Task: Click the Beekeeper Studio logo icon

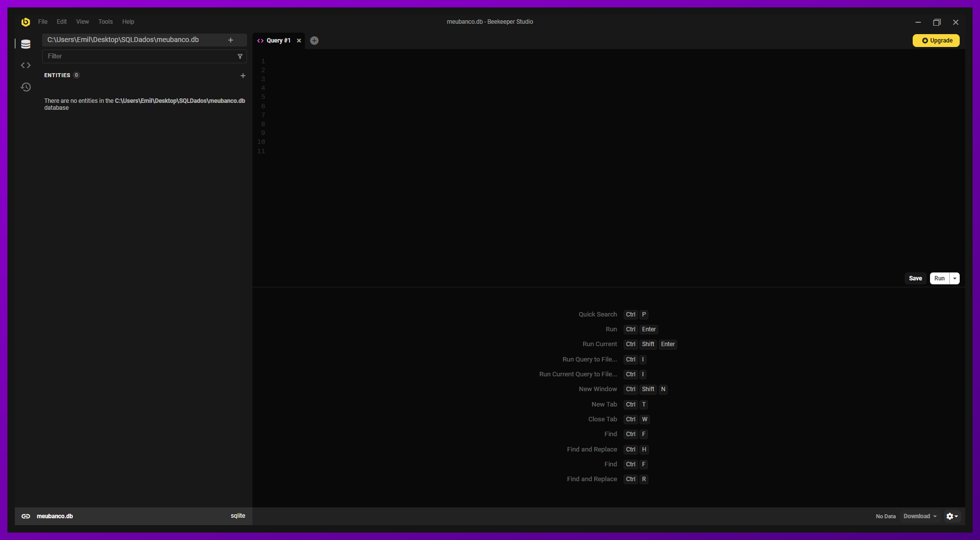Action: (26, 22)
